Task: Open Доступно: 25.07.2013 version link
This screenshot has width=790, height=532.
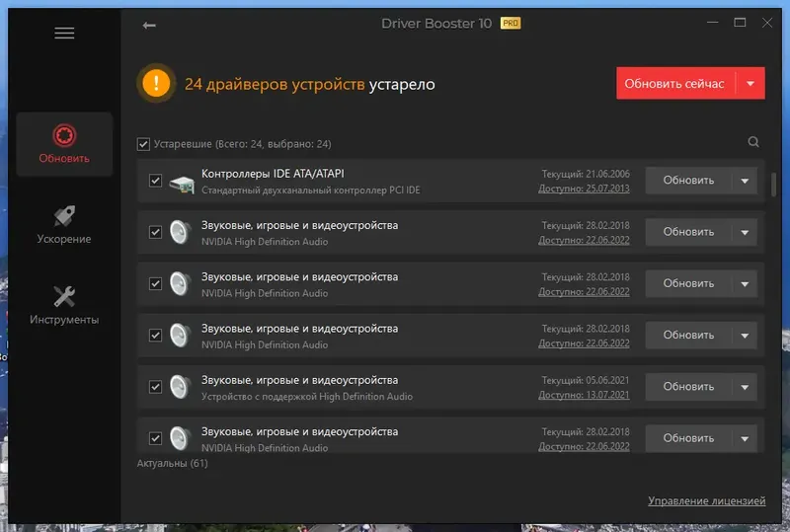Action: tap(584, 189)
